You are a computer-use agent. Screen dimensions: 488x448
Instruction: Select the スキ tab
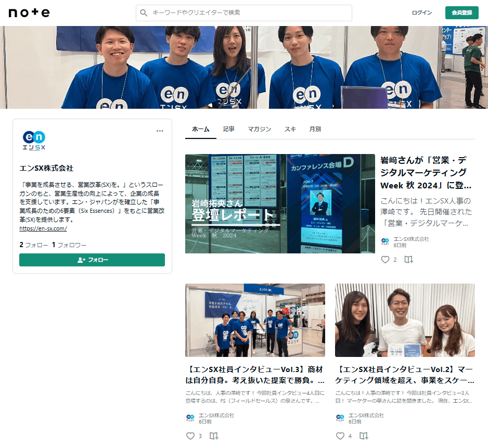[290, 129]
